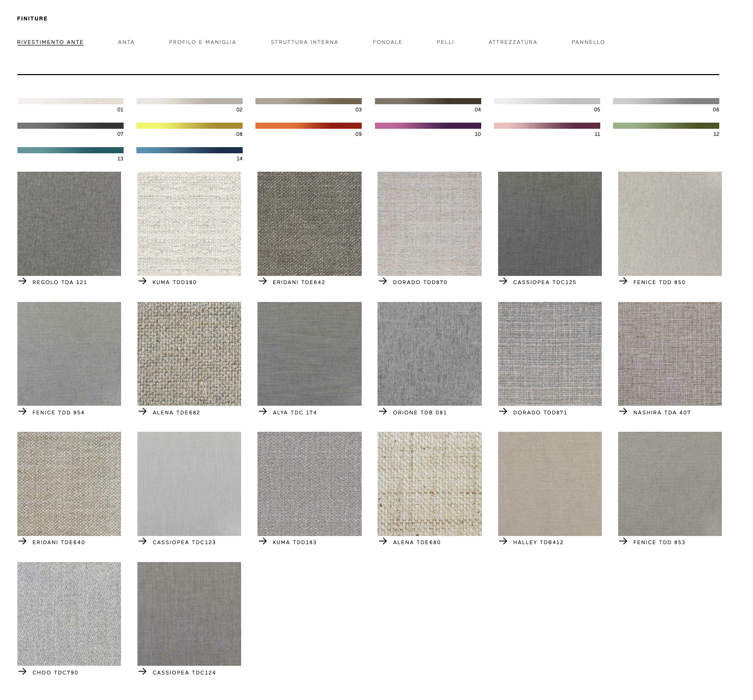Click arrow icon next to ALENA TDE680
Viewport: 753px width, 700px height.
click(x=383, y=542)
